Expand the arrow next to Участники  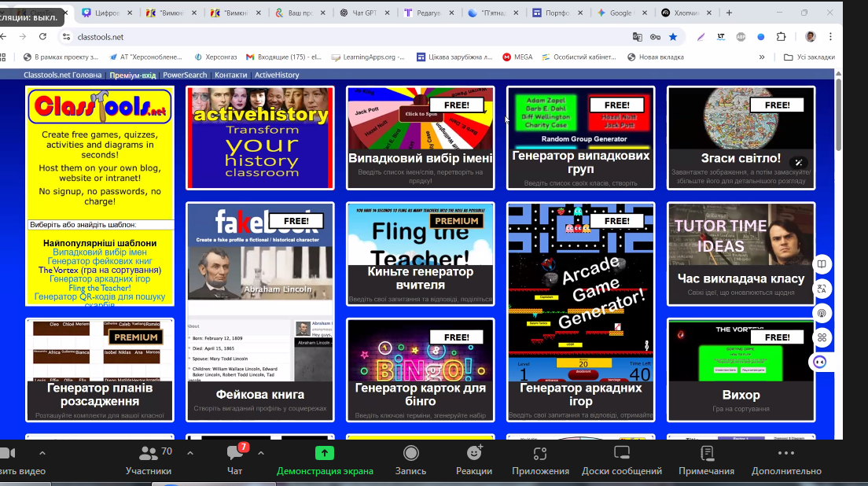(190, 453)
